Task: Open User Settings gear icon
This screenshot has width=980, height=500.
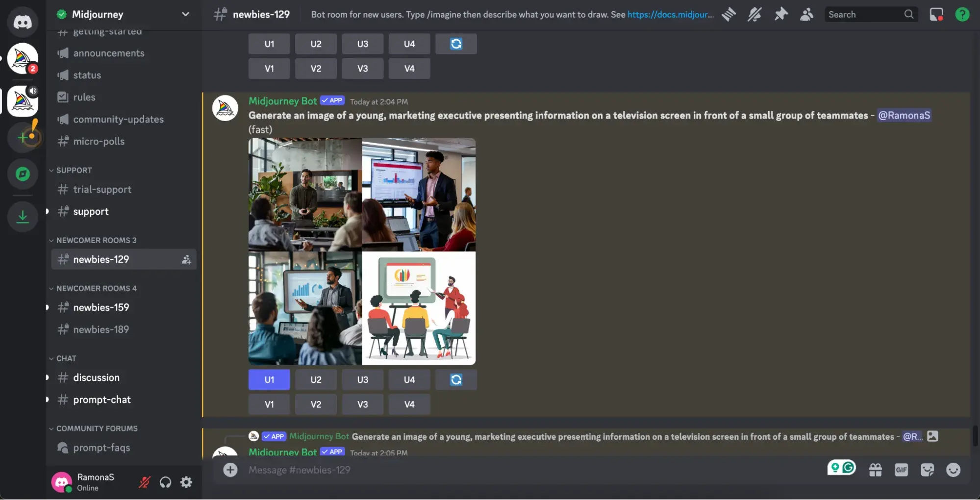Action: click(x=186, y=482)
